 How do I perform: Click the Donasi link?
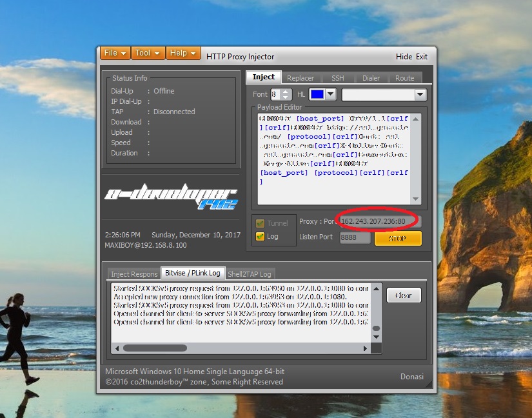click(x=412, y=377)
